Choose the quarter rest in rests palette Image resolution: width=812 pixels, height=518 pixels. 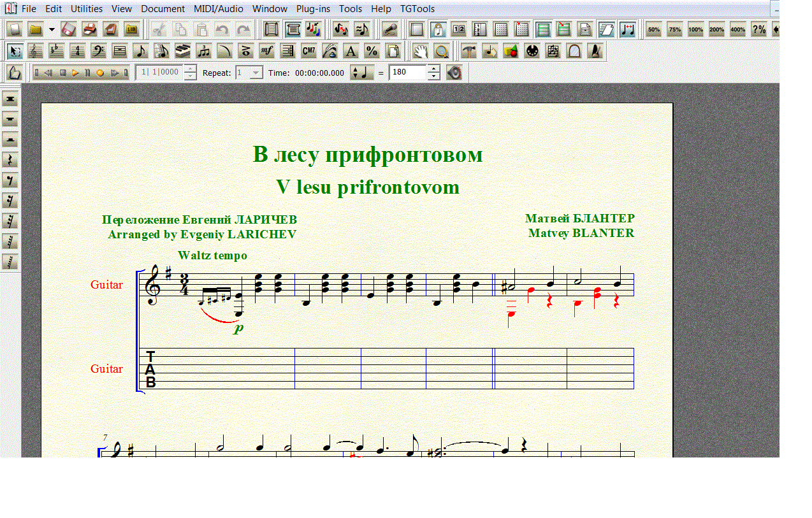coord(10,160)
